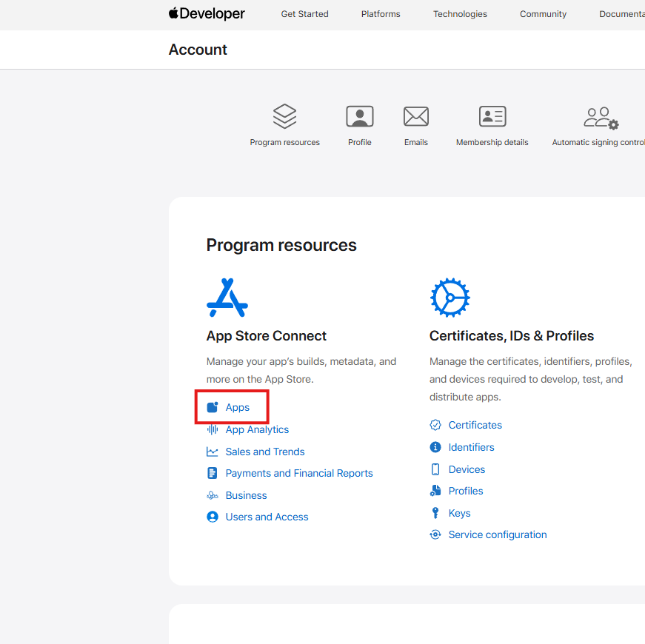Click the Business signature icon

coord(213,495)
